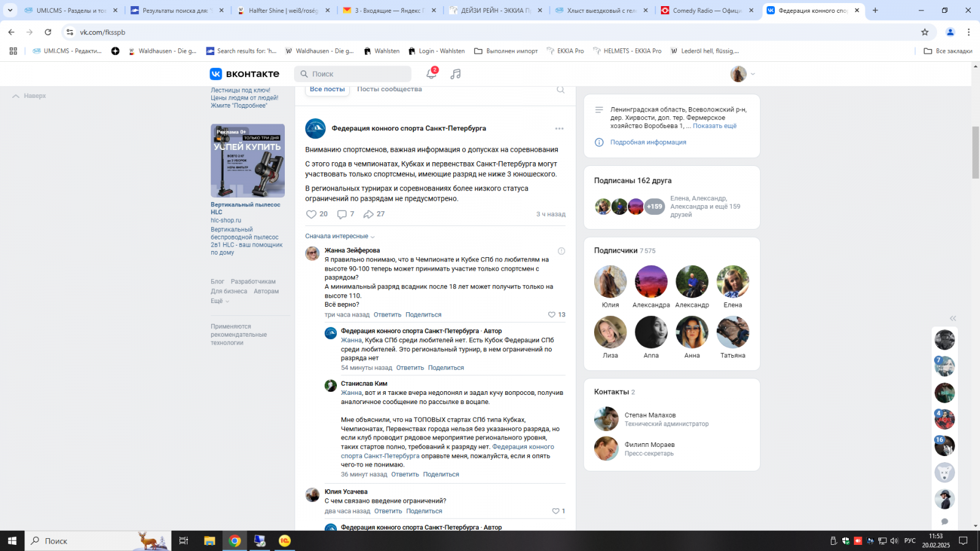
Task: Switch to the Яндекс Входящие browser tab
Action: [x=389, y=10]
